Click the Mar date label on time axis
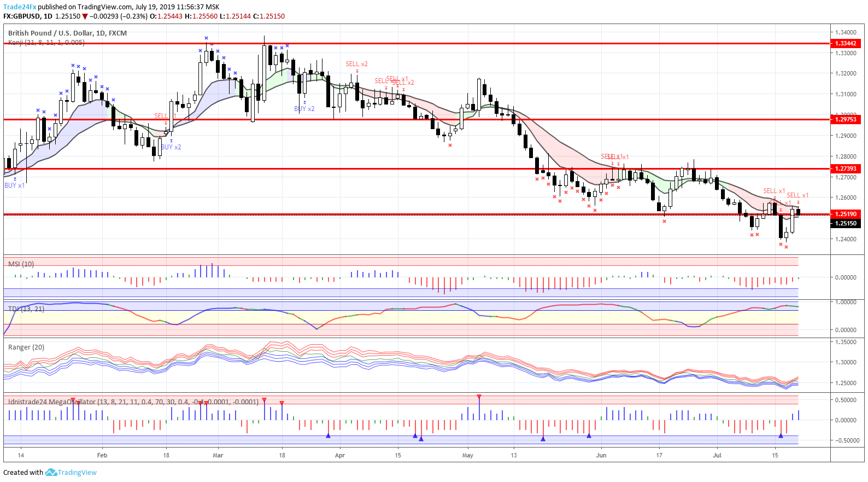Image resolution: width=868 pixels, height=482 pixels. click(218, 455)
